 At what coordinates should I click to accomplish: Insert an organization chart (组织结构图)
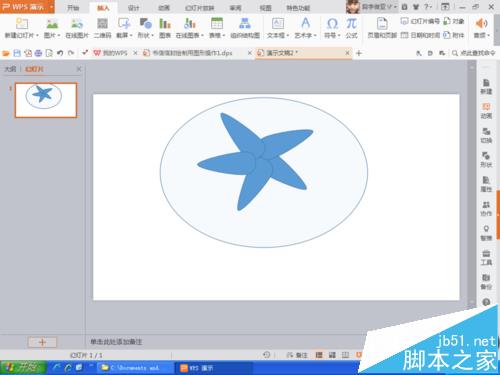point(245,28)
